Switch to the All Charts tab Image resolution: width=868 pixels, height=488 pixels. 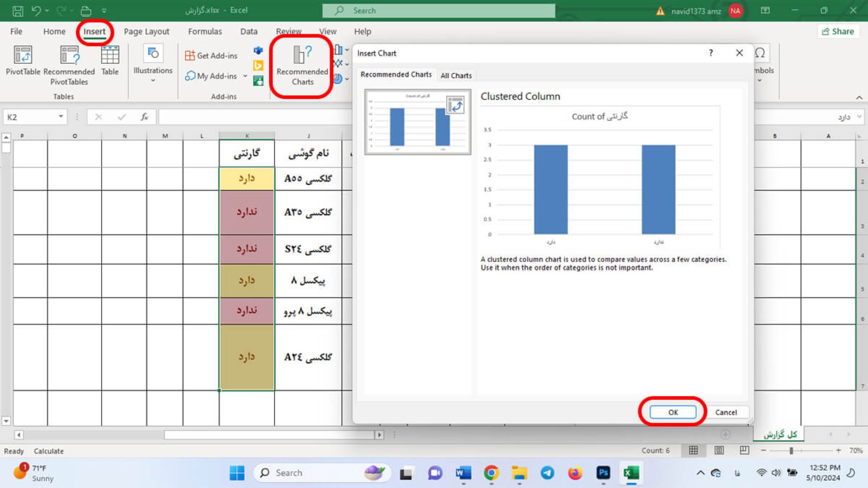(455, 75)
